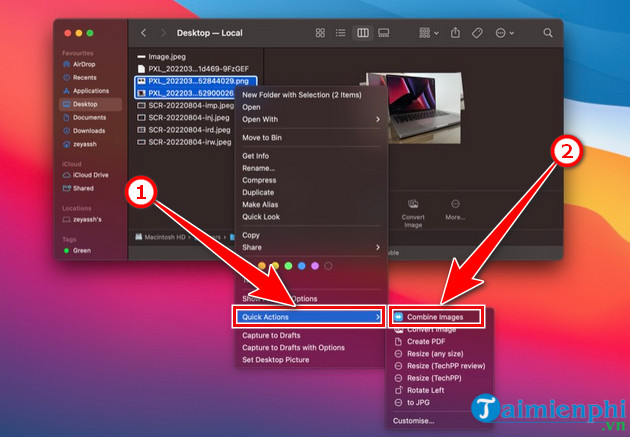Open Finder search
The width and height of the screenshot is (630, 437).
point(548,33)
